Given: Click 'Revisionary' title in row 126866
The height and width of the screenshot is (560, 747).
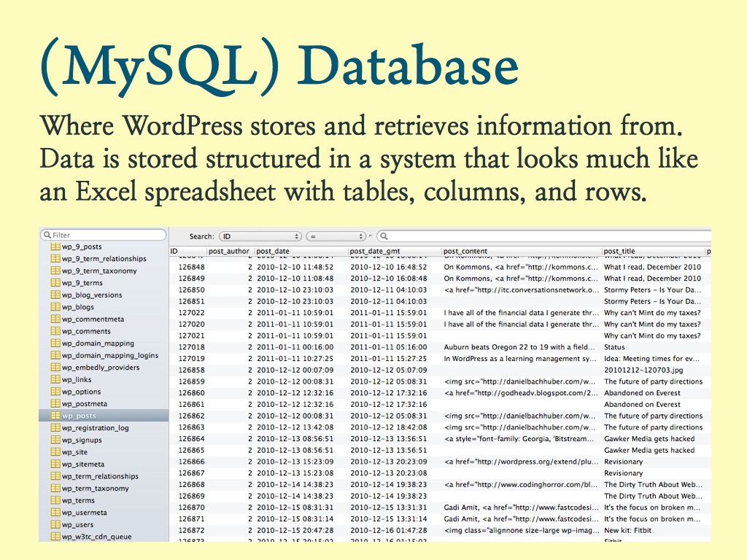Looking at the screenshot, I should [623, 462].
